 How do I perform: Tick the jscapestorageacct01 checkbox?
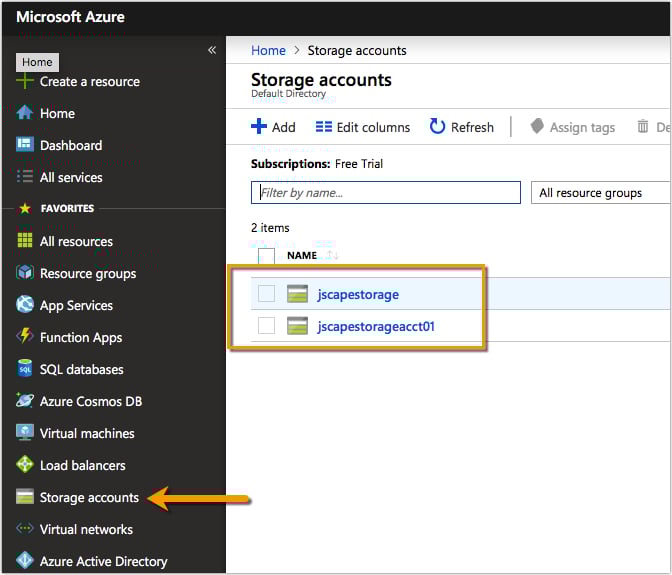[266, 326]
